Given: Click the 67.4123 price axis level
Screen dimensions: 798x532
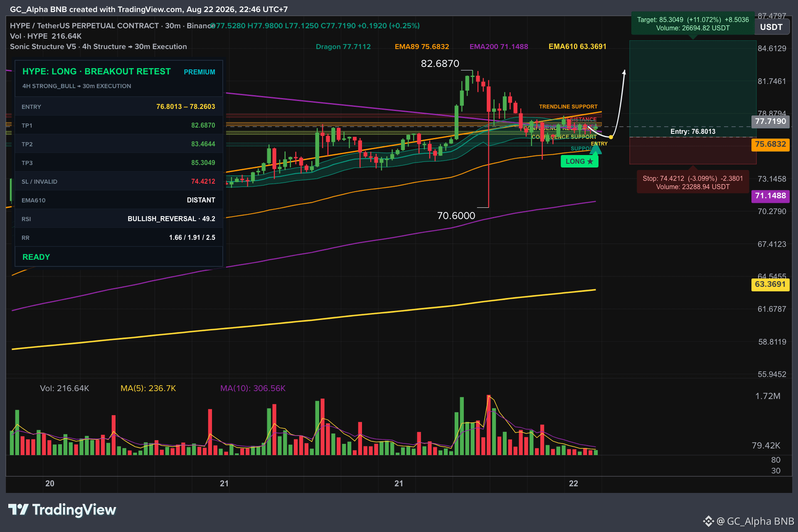Looking at the screenshot, I should 772,244.
